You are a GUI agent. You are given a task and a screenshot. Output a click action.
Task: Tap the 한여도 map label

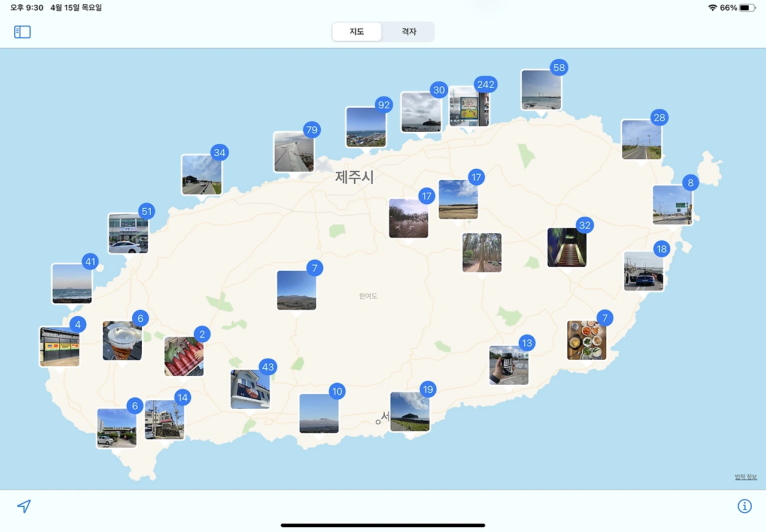coord(368,296)
